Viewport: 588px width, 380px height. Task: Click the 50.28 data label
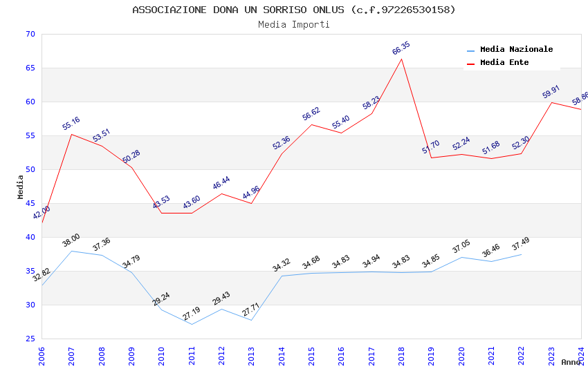tap(131, 156)
